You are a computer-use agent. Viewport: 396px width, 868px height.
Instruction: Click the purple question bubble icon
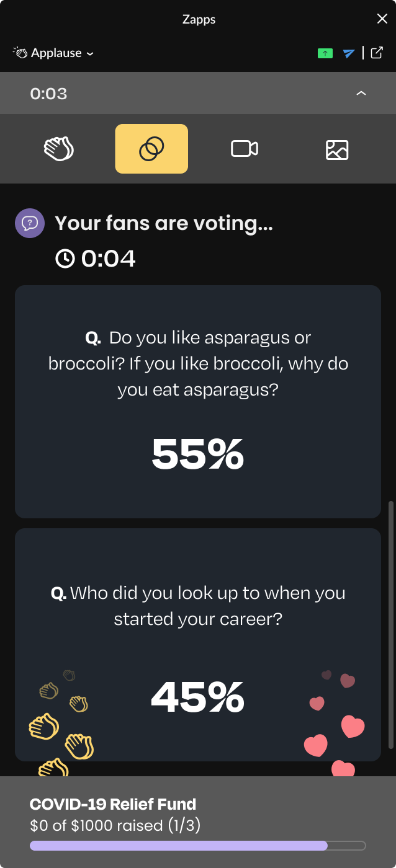[x=30, y=223]
